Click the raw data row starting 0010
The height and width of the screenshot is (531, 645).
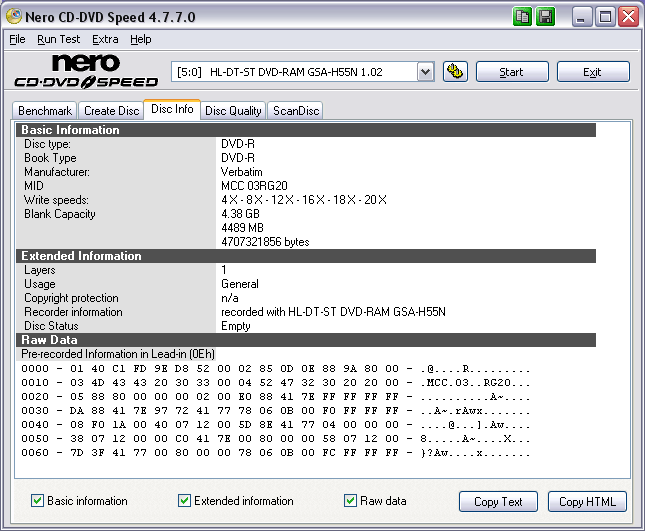point(275,383)
